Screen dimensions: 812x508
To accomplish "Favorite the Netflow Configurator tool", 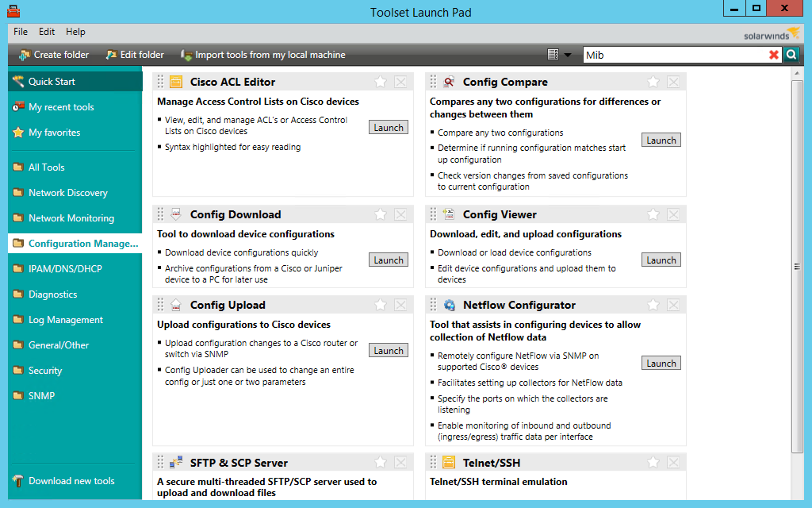I will (x=653, y=304).
